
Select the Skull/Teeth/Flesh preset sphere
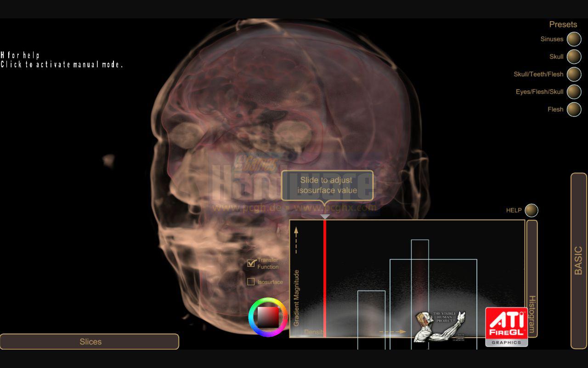click(574, 74)
